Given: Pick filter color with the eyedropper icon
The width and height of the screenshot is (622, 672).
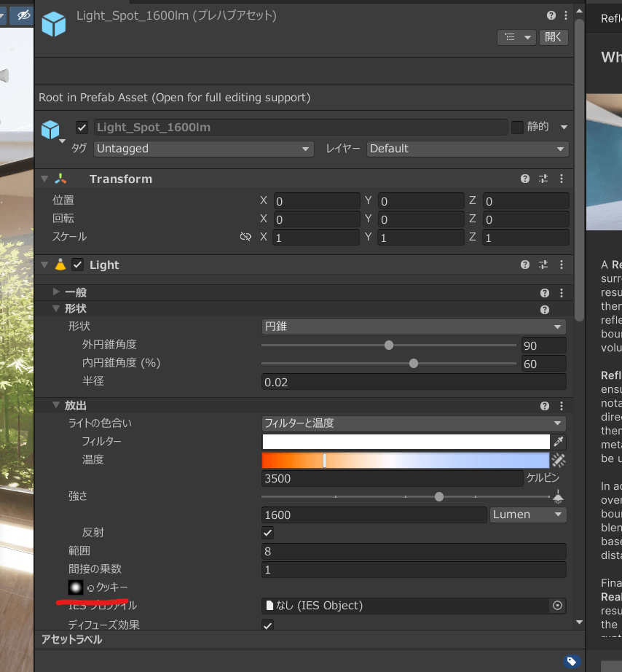Looking at the screenshot, I should [x=559, y=442].
